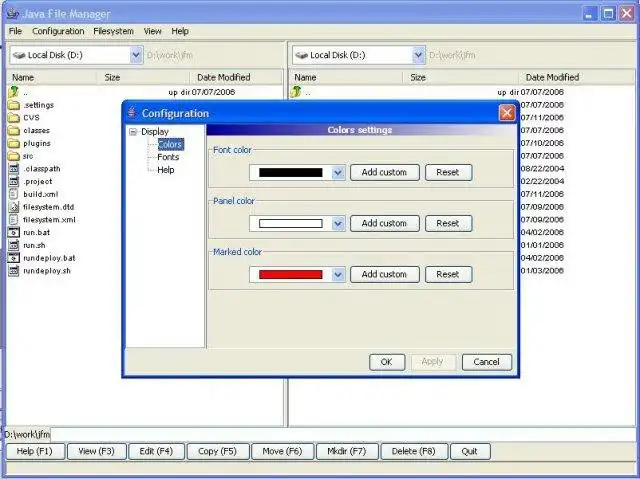Sort right panel by Date Modified column

pos(576,78)
